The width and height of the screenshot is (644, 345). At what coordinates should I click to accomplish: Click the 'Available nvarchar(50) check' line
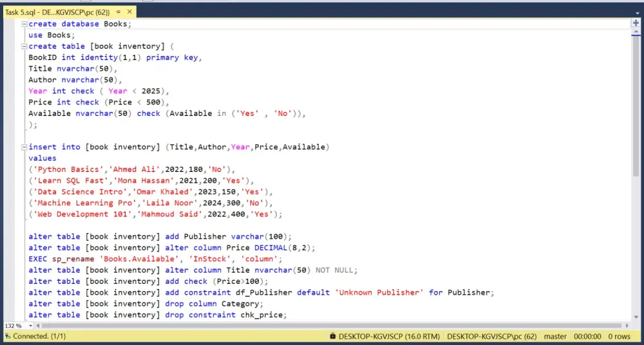(167, 113)
